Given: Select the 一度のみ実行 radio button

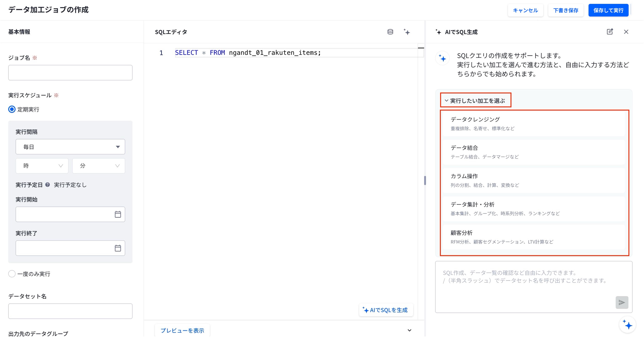Looking at the screenshot, I should tap(12, 274).
